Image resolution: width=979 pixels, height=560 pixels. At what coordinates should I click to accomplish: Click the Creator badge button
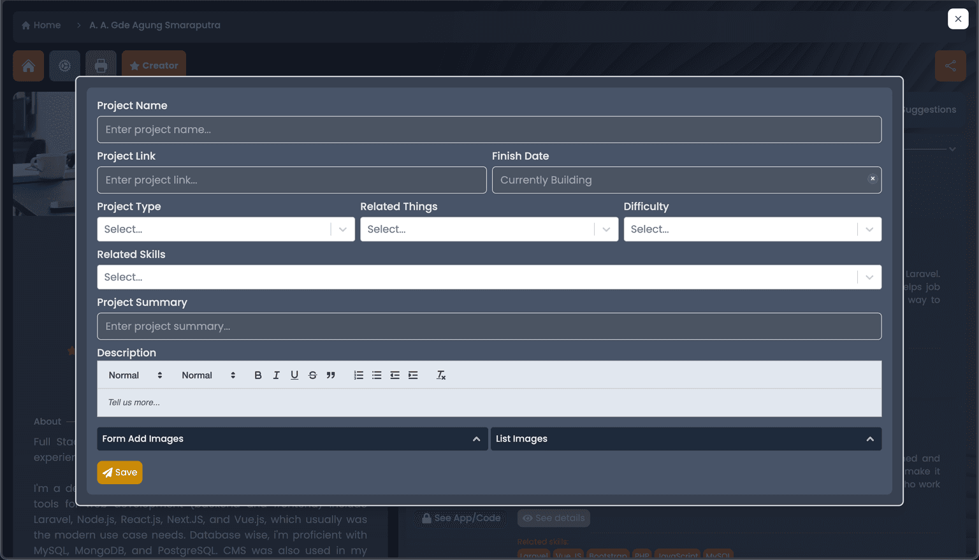pos(154,65)
